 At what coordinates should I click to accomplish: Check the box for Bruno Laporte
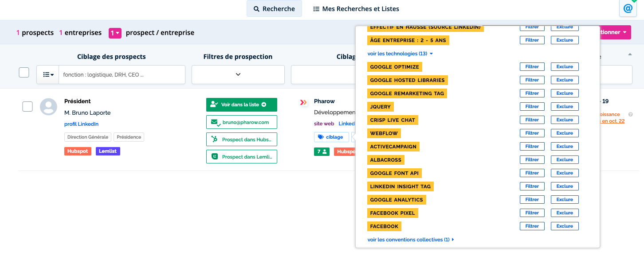click(x=27, y=106)
